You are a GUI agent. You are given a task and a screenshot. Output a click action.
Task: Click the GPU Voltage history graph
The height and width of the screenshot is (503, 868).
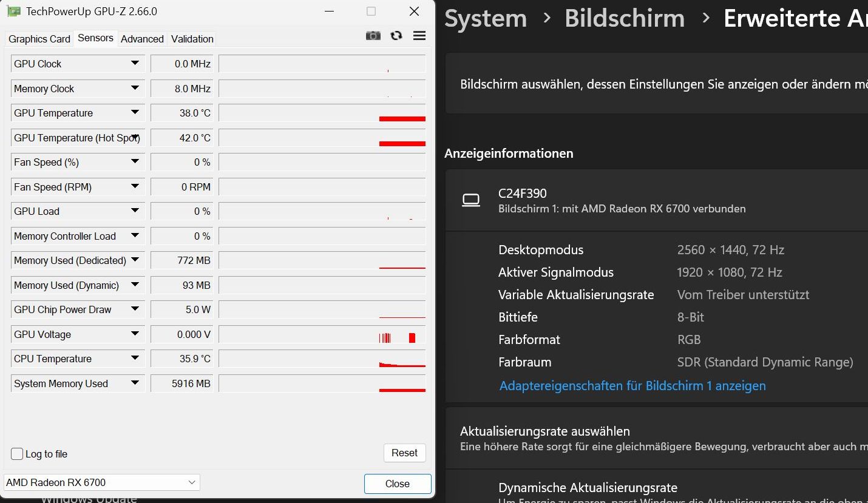click(x=322, y=334)
